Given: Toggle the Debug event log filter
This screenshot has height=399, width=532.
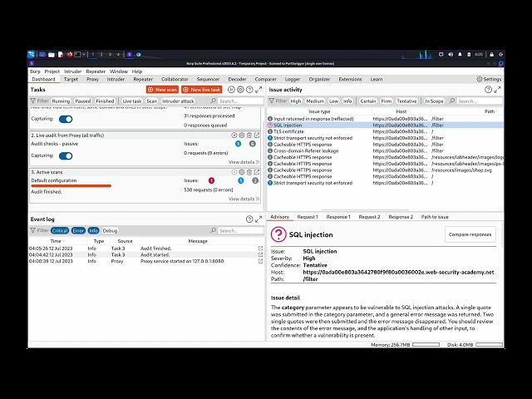Looking at the screenshot, I should tap(110, 231).
